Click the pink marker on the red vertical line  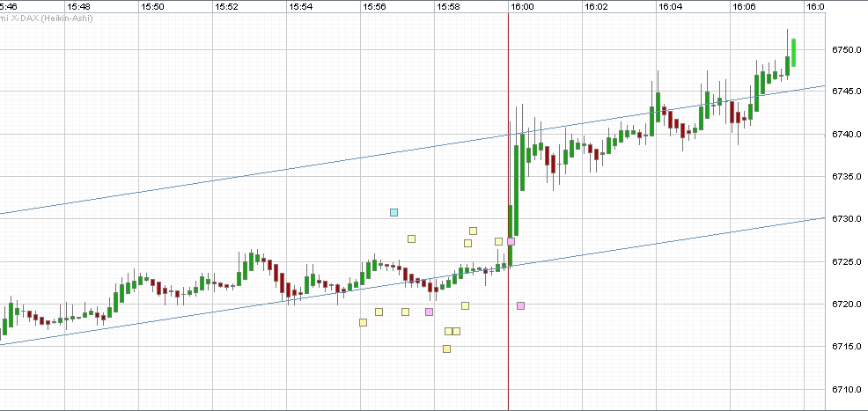tap(511, 241)
